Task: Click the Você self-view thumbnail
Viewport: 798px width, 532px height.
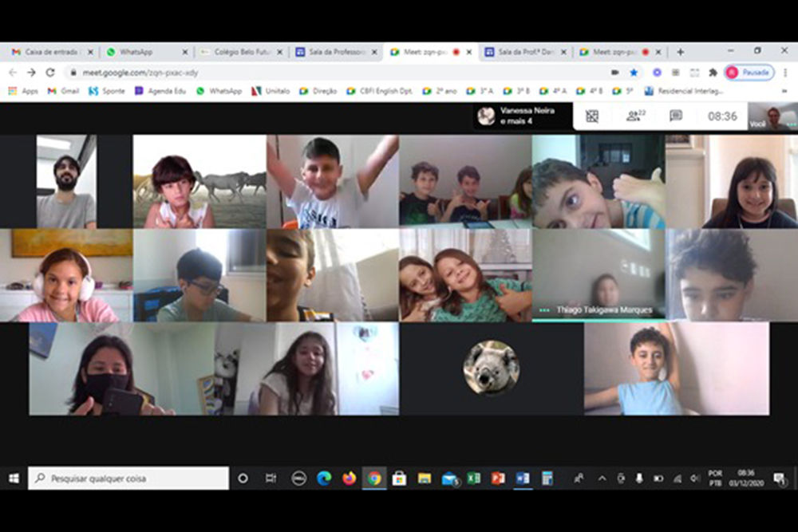Action: 772,116
